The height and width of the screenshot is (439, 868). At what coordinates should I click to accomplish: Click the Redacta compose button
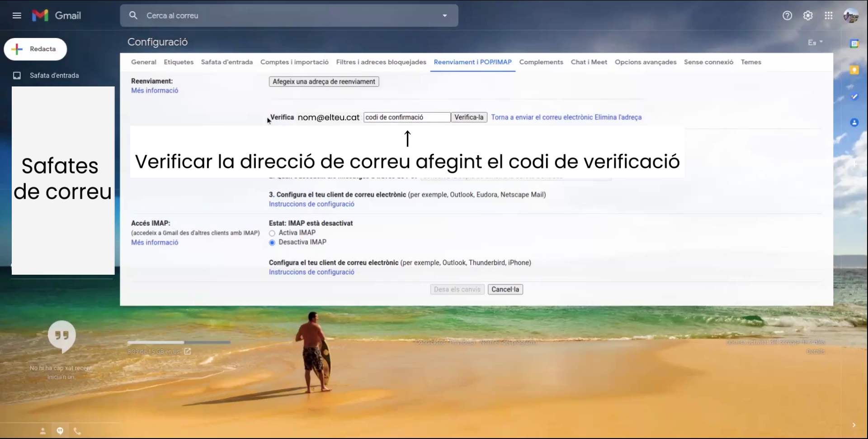[x=35, y=49]
